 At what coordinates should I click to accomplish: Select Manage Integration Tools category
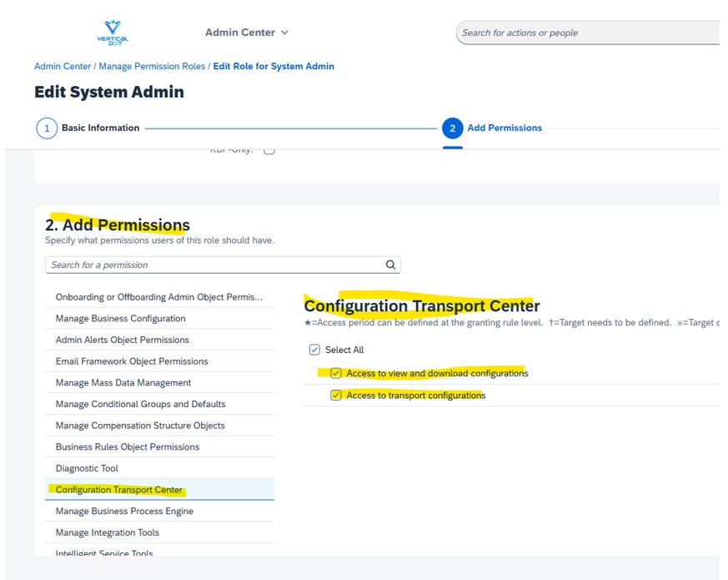click(160, 532)
